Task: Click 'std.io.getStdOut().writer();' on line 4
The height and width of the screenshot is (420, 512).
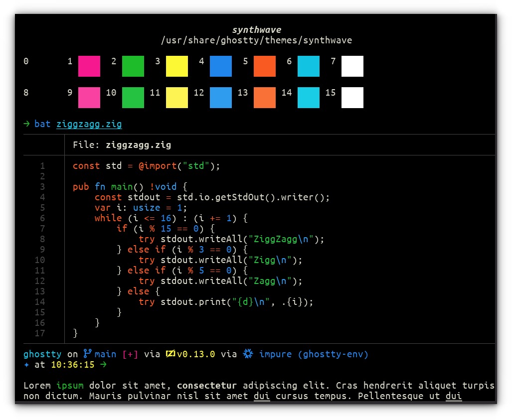Action: point(253,197)
